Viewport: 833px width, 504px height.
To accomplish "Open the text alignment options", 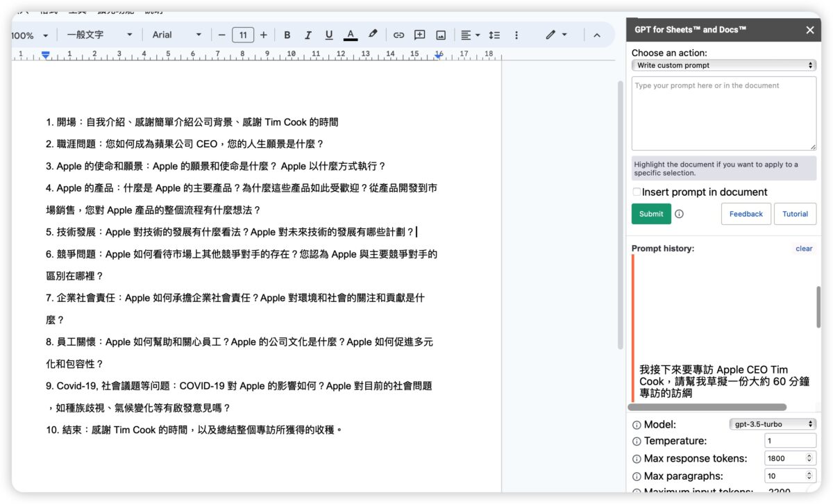I will [x=469, y=35].
